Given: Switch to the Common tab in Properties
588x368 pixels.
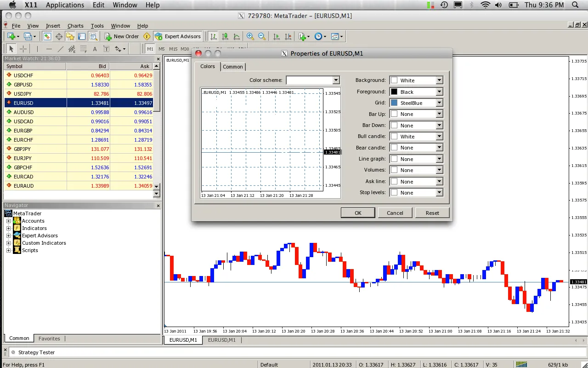Looking at the screenshot, I should coord(233,67).
